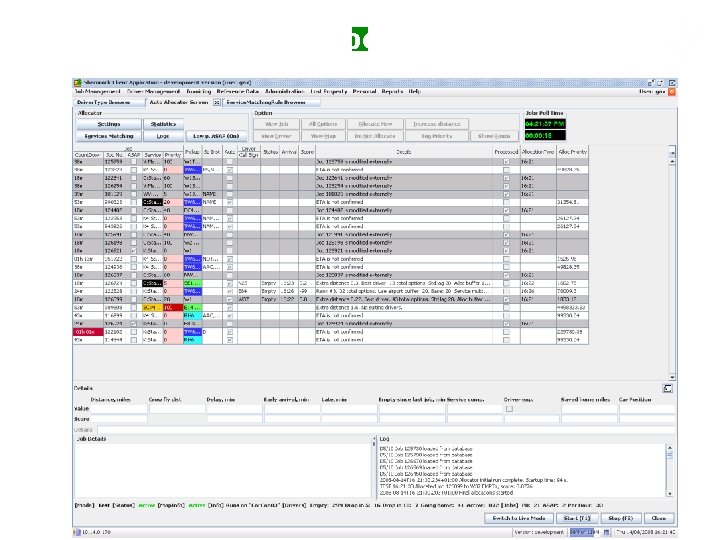
Task: Click the Log panel scroll-up arrow
Action: click(x=669, y=447)
